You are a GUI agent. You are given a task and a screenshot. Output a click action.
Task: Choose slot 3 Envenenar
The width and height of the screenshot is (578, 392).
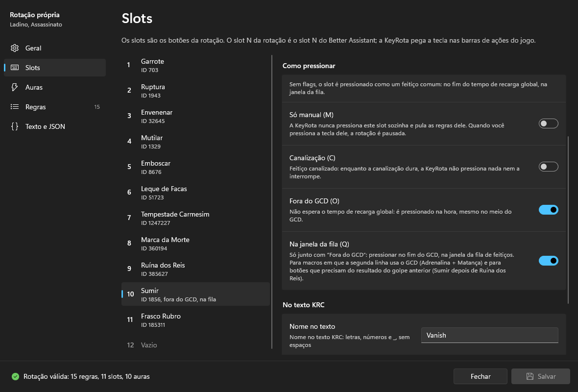coord(195,116)
